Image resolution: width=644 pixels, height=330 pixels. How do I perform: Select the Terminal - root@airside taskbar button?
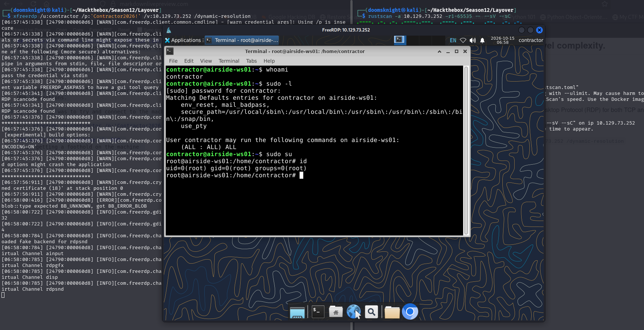tap(242, 40)
